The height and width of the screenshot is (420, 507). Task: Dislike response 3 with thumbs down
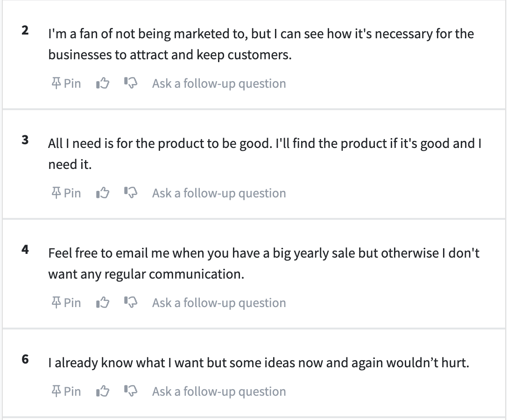(131, 193)
